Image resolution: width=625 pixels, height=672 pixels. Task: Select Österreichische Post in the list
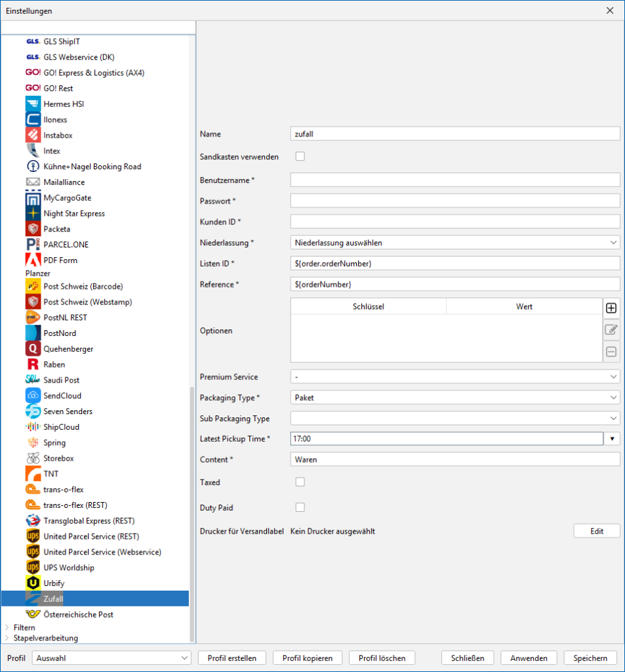tap(78, 615)
